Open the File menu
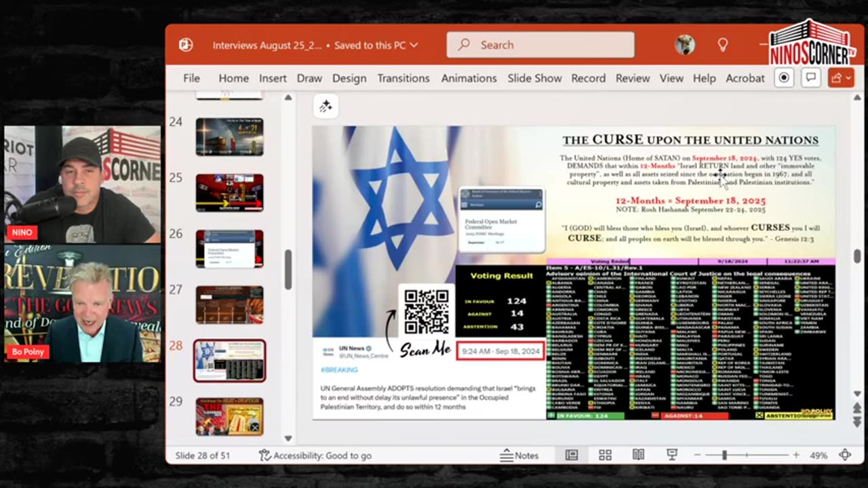This screenshot has height=488, width=868. click(x=191, y=78)
